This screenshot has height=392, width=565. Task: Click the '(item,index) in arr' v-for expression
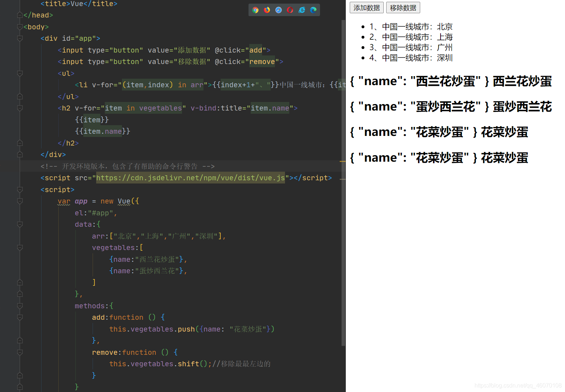pyautogui.click(x=163, y=85)
